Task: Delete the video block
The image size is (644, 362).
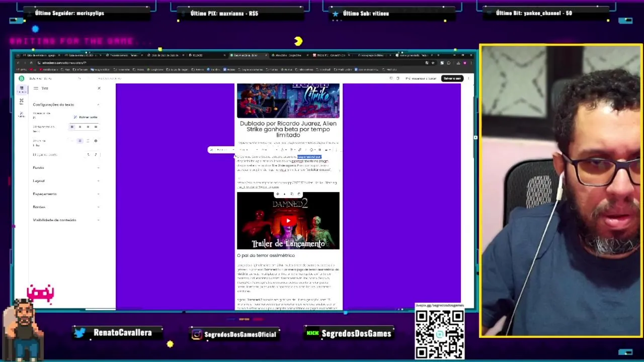Action: 299,194
